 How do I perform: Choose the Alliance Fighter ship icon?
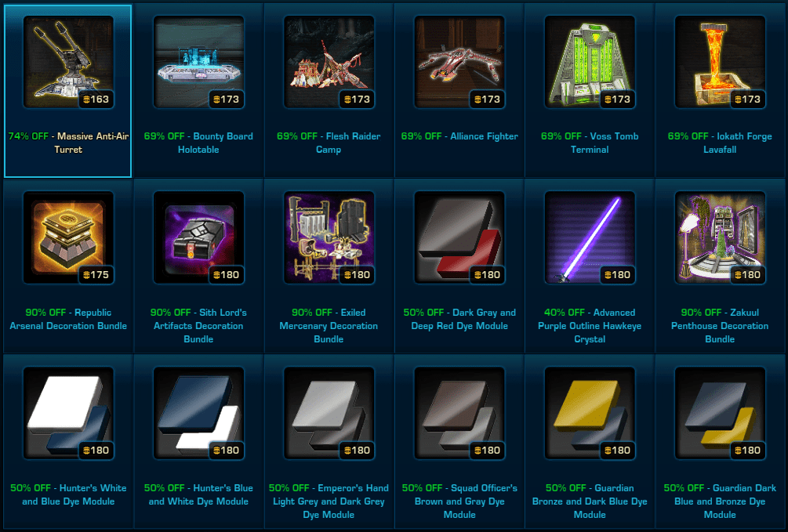pyautogui.click(x=459, y=62)
